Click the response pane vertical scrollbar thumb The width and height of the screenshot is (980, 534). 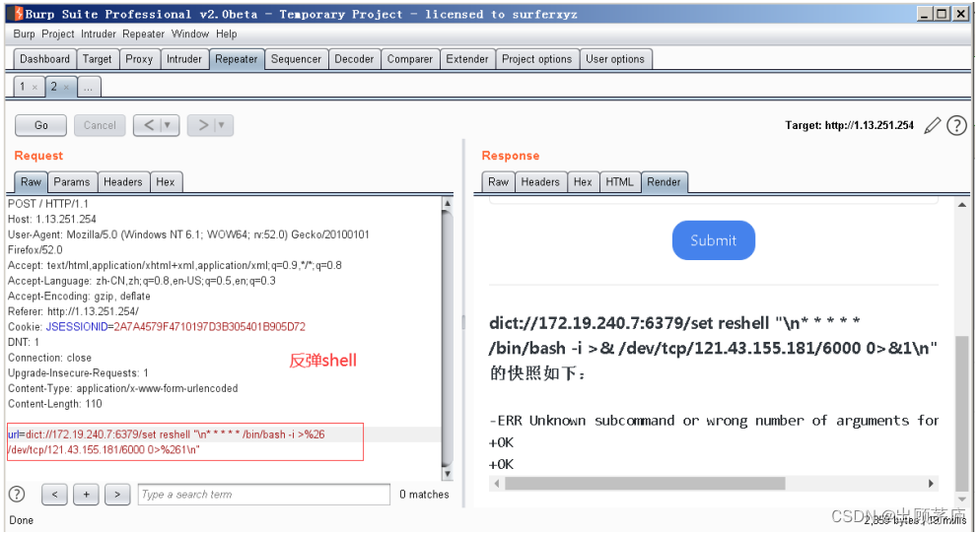(962, 414)
